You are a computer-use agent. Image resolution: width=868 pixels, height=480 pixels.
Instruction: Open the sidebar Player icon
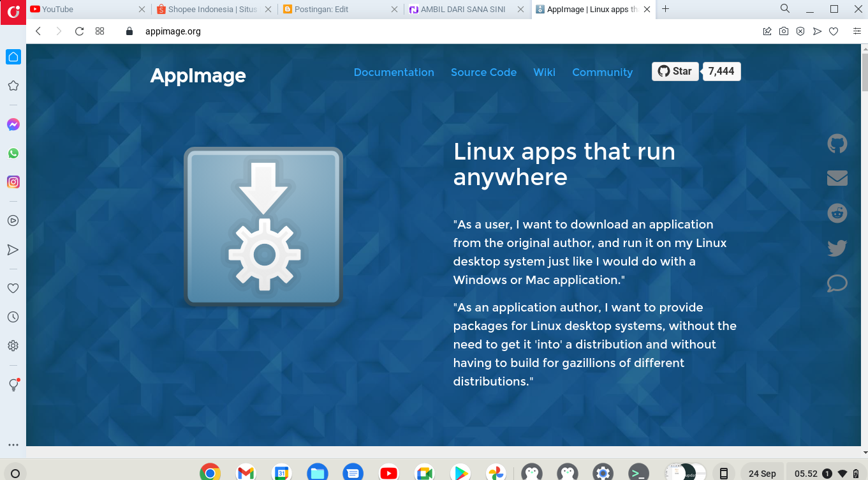(x=13, y=221)
